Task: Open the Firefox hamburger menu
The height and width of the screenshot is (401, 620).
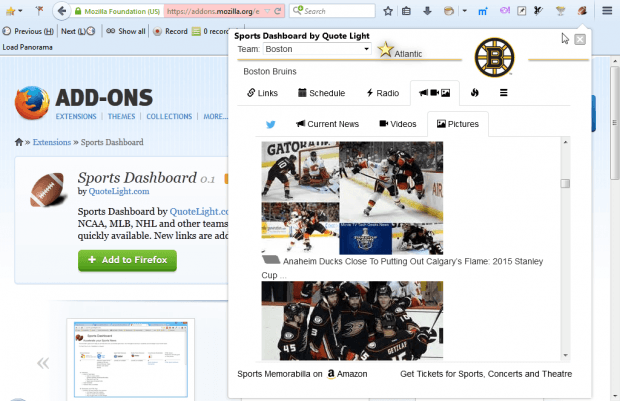Action: (x=607, y=11)
